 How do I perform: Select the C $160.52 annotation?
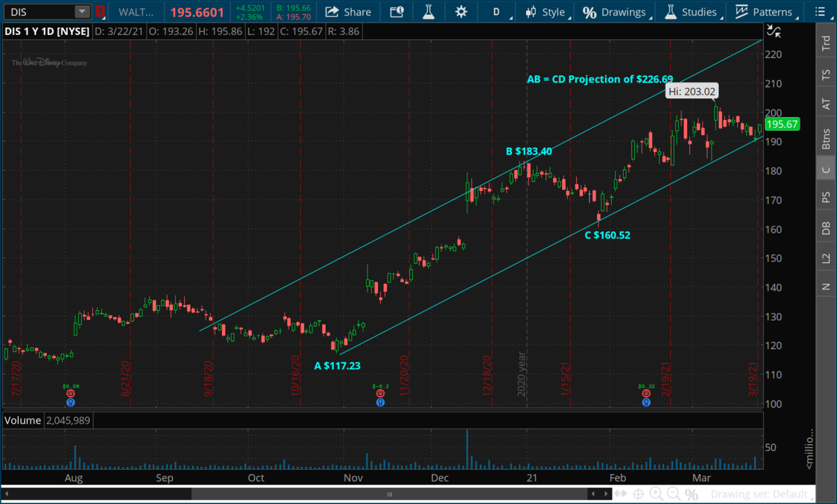click(x=607, y=235)
